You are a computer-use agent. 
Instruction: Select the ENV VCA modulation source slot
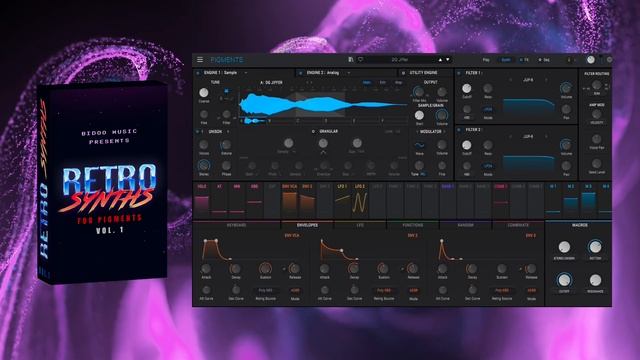coord(289,200)
